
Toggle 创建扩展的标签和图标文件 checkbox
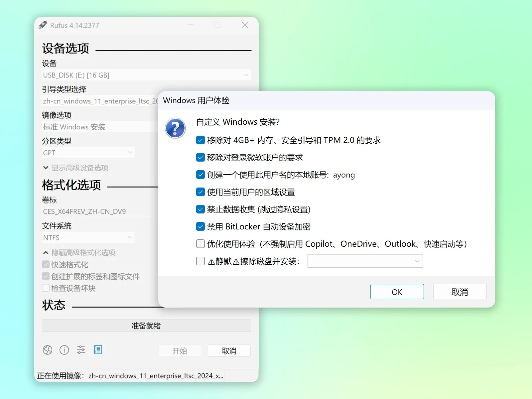point(46,276)
